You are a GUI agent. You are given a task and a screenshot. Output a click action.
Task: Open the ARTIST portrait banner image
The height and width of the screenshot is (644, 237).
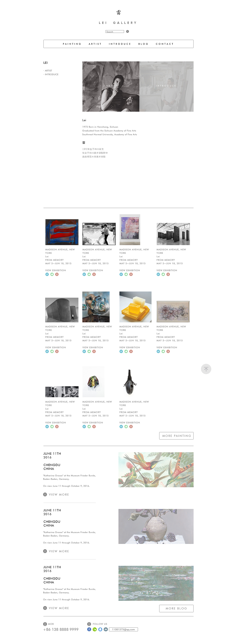(x=111, y=86)
